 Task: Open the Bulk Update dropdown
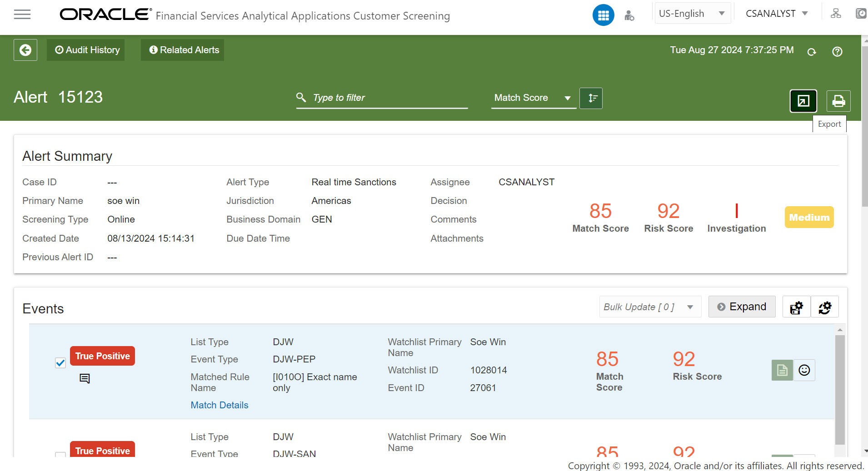point(649,307)
